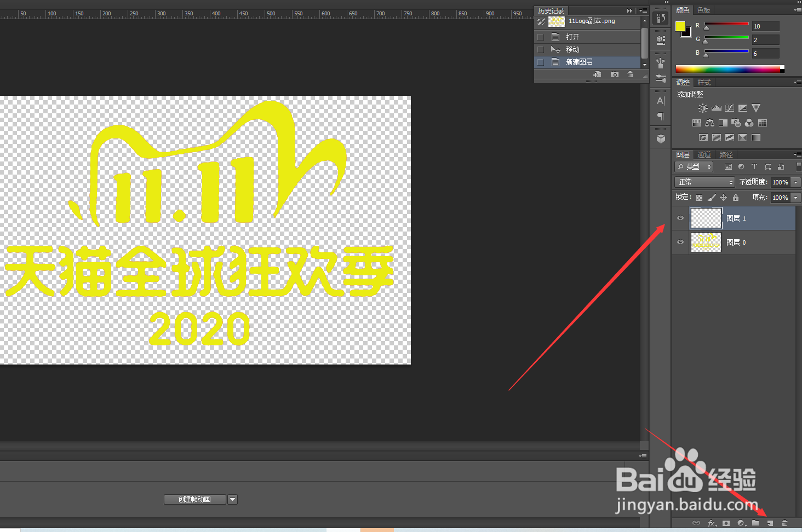Add a Channel Mixer adjustment
Image resolution: width=802 pixels, height=532 pixels.
749,123
